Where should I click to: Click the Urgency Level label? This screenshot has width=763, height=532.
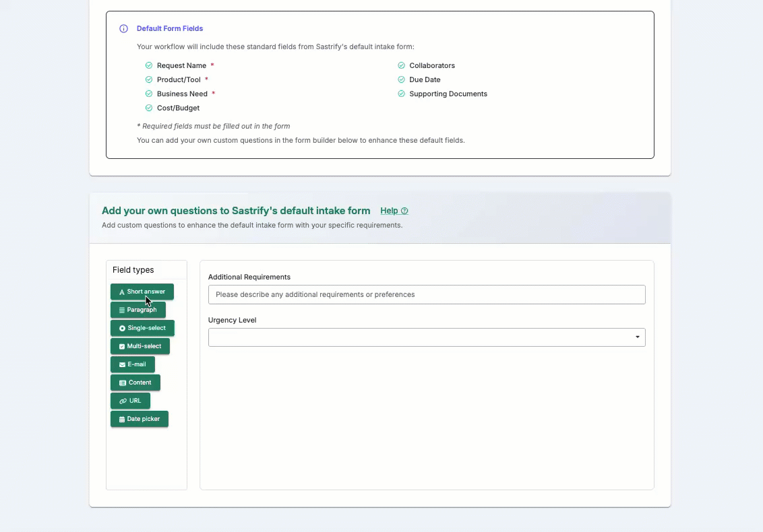click(x=232, y=320)
